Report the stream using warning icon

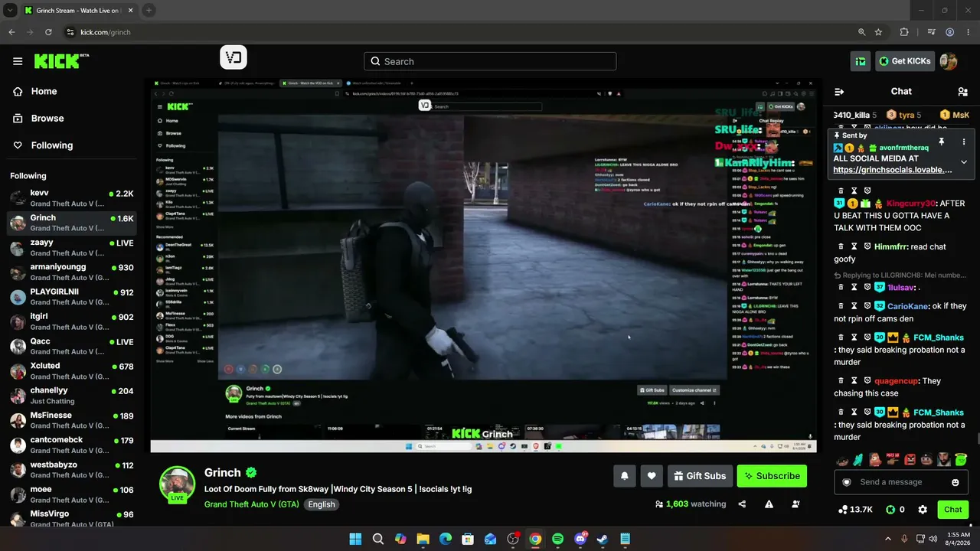point(769,504)
